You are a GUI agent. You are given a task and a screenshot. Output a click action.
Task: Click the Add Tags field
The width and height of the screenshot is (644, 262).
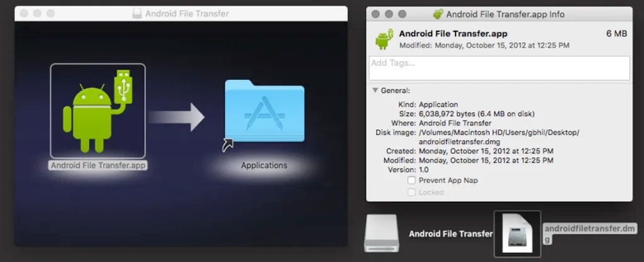[499, 68]
